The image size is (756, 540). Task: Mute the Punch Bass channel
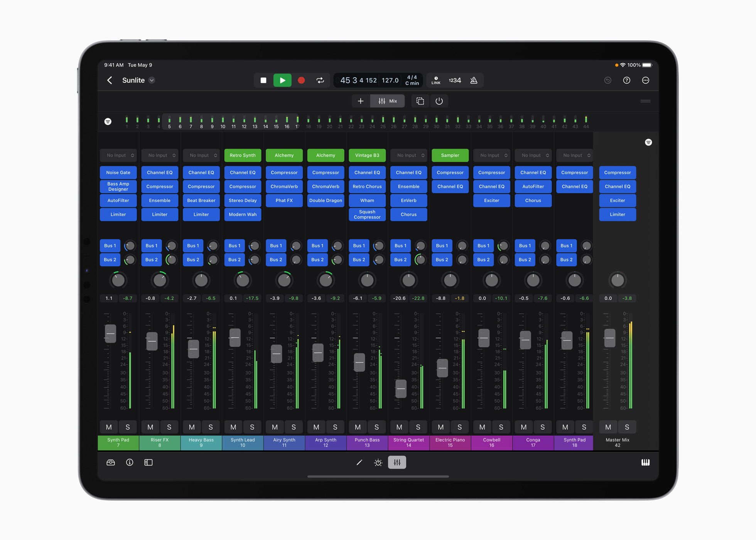[x=358, y=427]
